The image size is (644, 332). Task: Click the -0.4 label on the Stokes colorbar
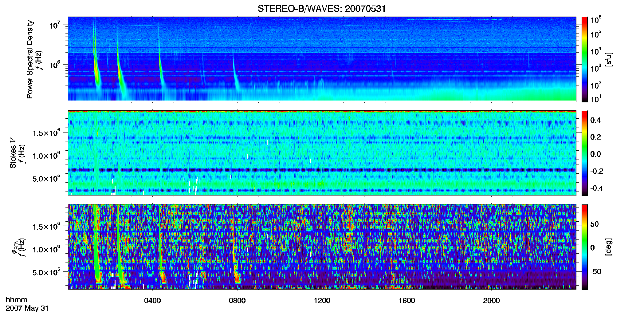click(x=597, y=188)
